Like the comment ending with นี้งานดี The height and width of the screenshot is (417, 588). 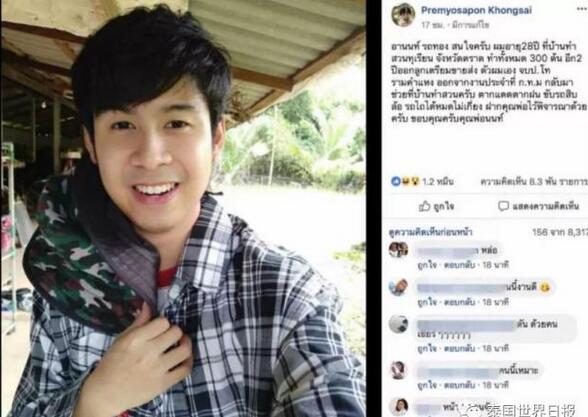click(x=427, y=302)
